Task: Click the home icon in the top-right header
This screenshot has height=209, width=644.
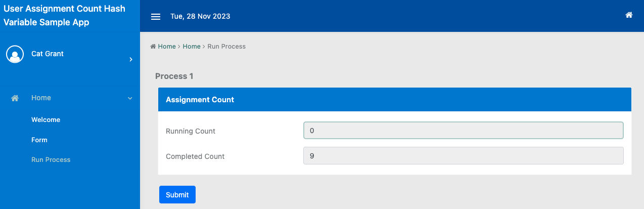Action: [x=629, y=15]
